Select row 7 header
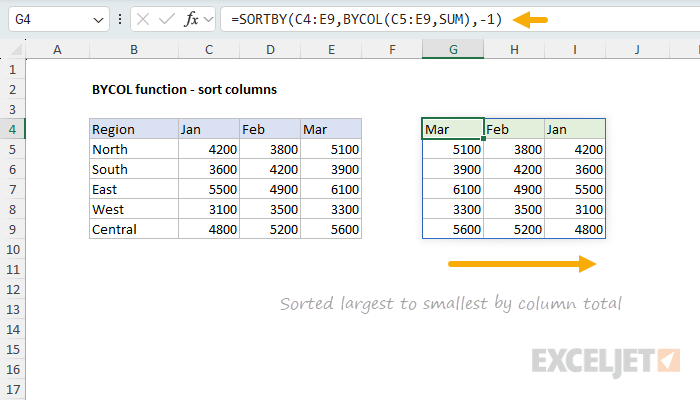The width and height of the screenshot is (700, 400). (x=12, y=189)
